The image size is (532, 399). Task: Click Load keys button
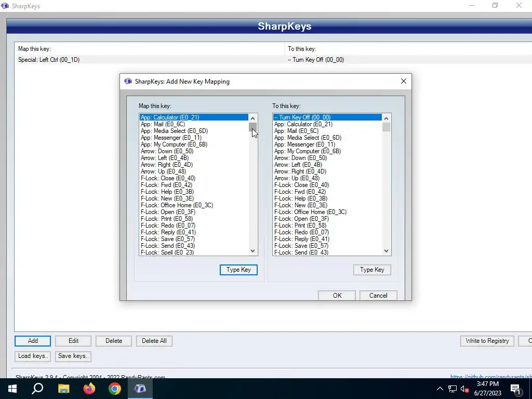[x=33, y=356]
